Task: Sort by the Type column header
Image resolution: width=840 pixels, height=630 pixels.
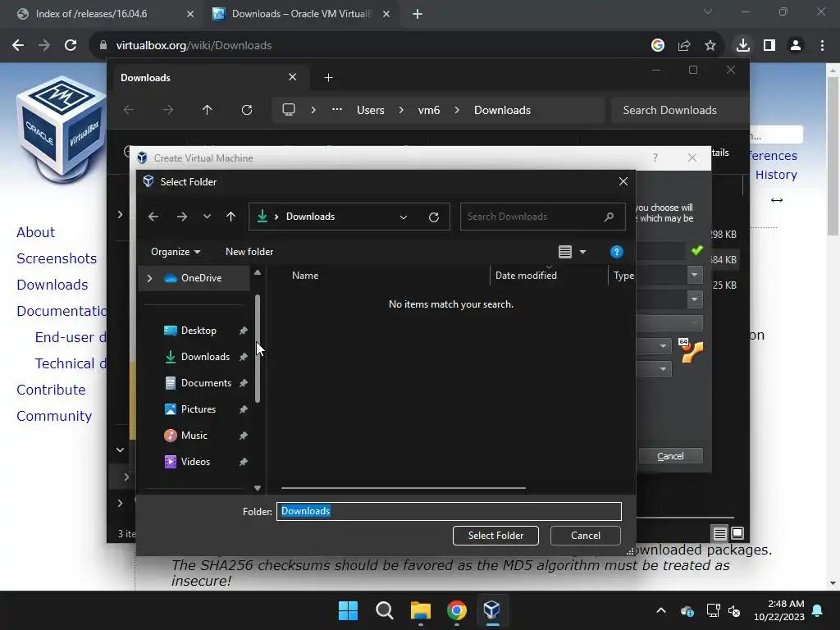Action: coord(623,276)
